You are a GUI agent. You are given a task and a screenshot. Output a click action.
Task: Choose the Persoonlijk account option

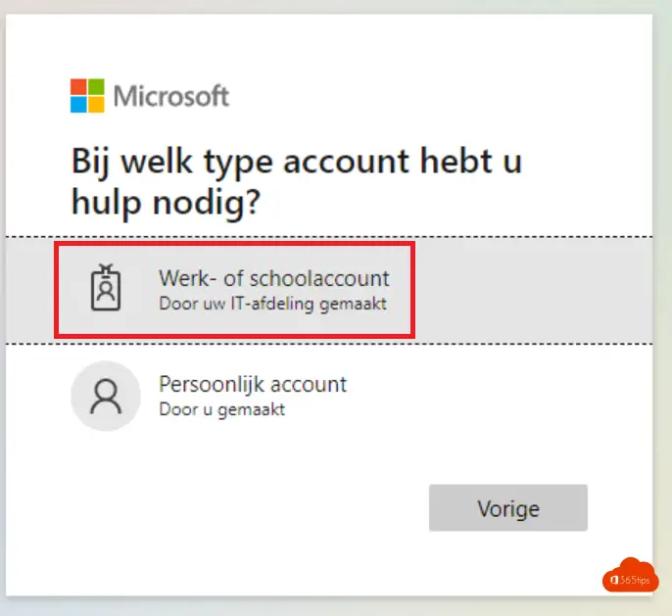coord(329,396)
